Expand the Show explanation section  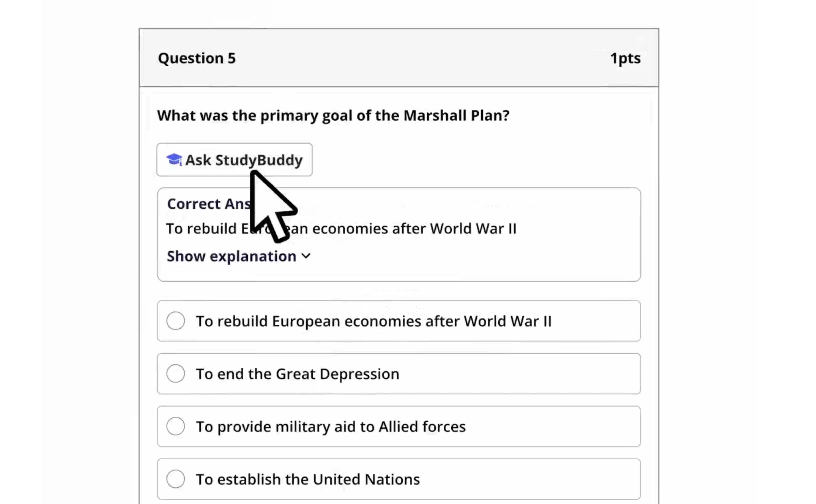[239, 256]
